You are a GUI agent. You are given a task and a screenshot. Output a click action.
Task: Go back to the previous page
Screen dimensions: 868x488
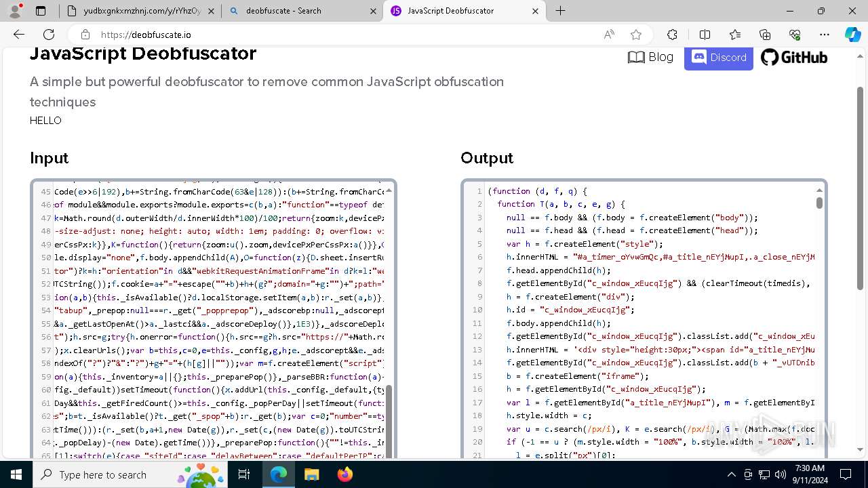pyautogui.click(x=19, y=35)
